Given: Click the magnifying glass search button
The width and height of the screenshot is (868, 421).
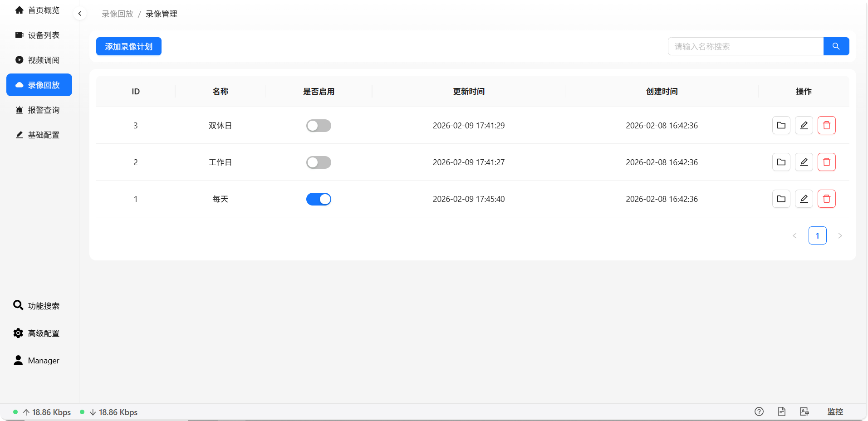Looking at the screenshot, I should click(836, 46).
